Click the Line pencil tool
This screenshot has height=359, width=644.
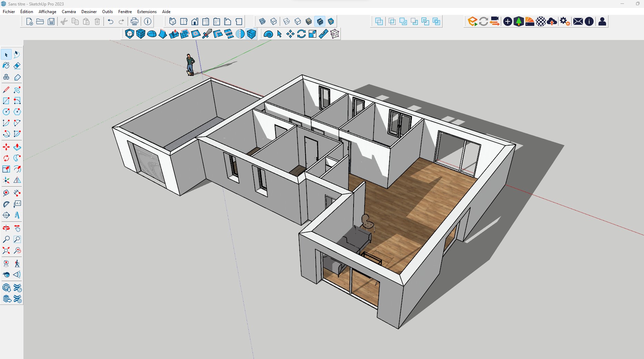pos(6,90)
